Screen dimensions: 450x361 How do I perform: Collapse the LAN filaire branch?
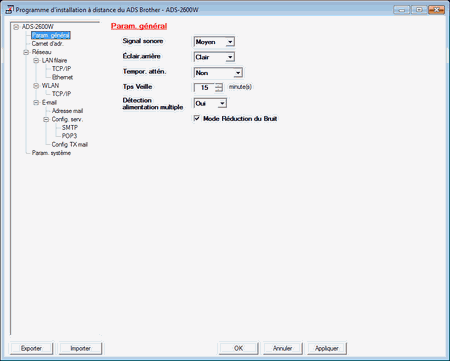pos(36,61)
